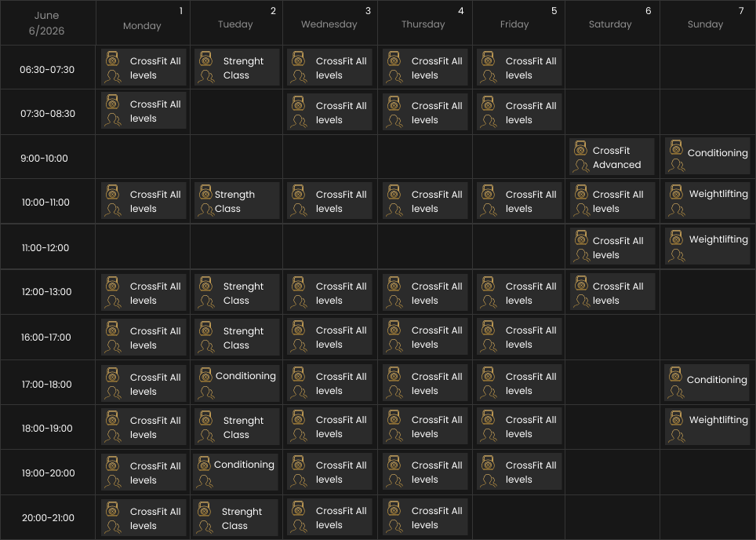Click kettlebell icon in Sunday 9:00 Conditioning class

[x=676, y=148]
